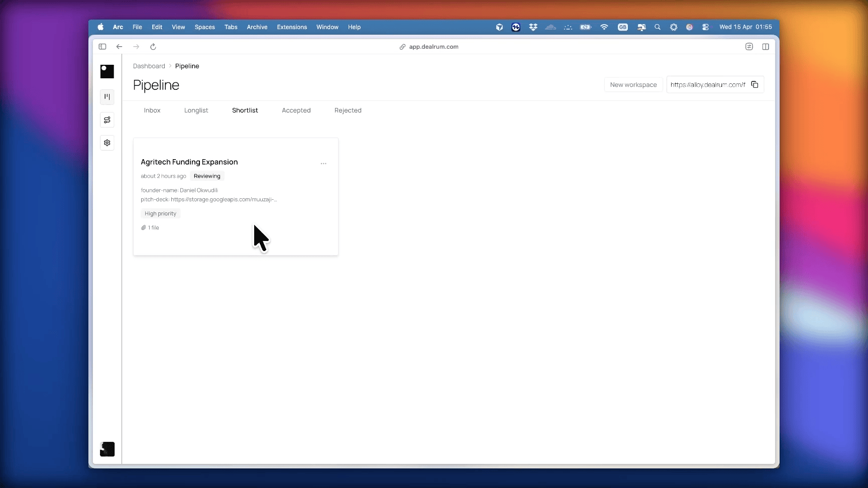This screenshot has width=868, height=488.
Task: Select the Accepted tab
Action: coord(296,110)
